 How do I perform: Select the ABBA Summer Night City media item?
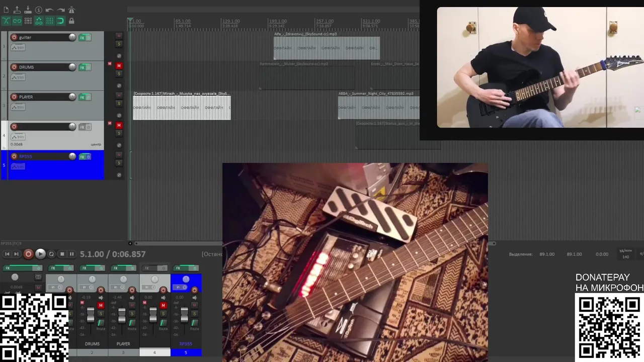pyautogui.click(x=378, y=108)
